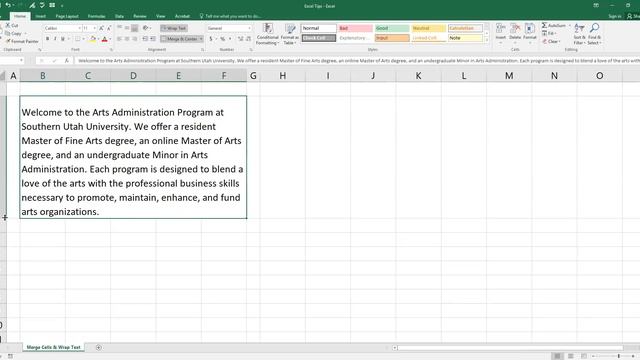Apply the Fill Color bucket
This screenshot has height=360, width=640.
tap(93, 39)
